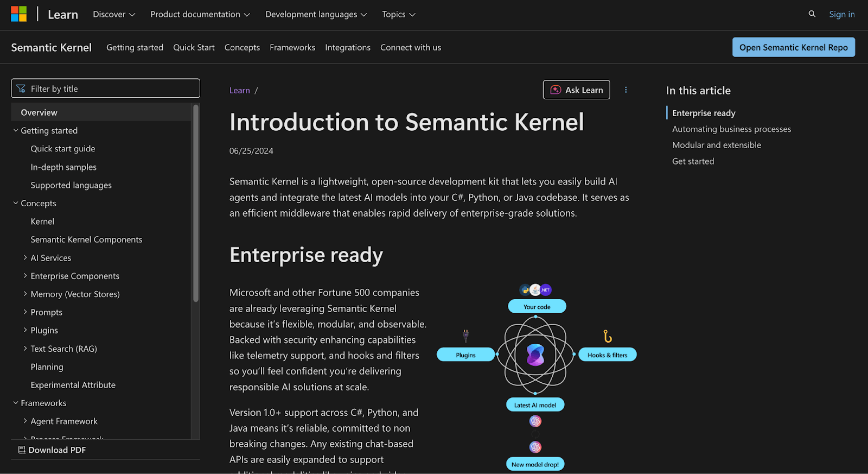This screenshot has height=474, width=868.
Task: Click the Open Semantic Kernel Repo button
Action: (x=793, y=48)
